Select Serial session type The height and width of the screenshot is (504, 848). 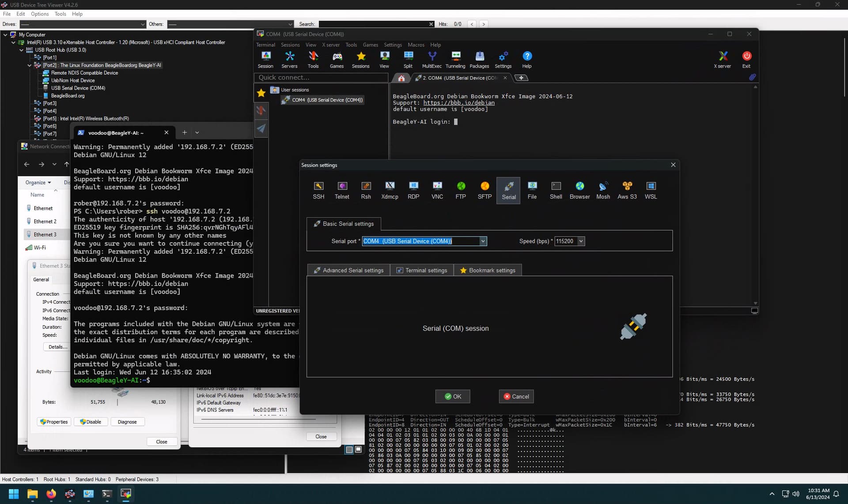coord(508,191)
